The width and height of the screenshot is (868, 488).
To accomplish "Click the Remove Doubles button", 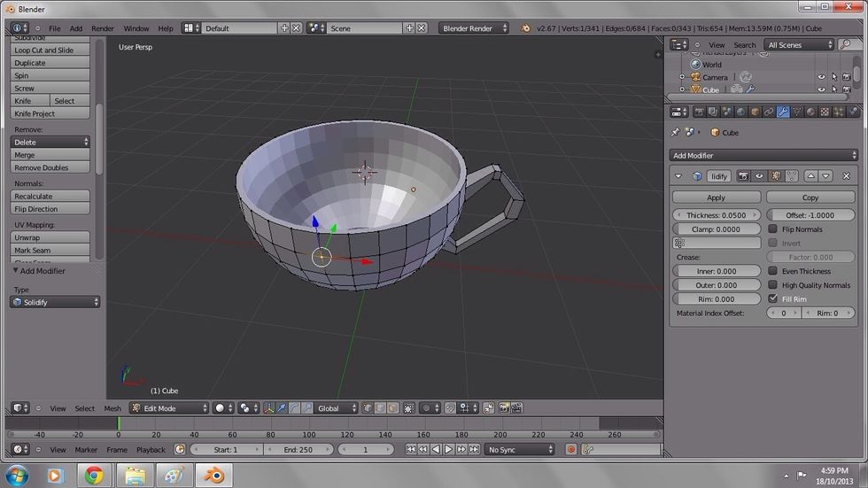I will click(x=50, y=167).
